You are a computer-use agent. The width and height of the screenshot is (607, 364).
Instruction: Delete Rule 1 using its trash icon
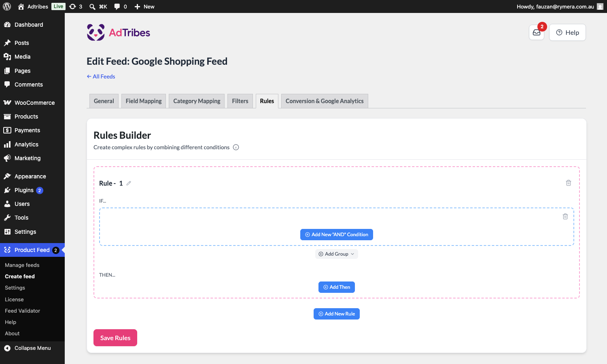click(569, 183)
